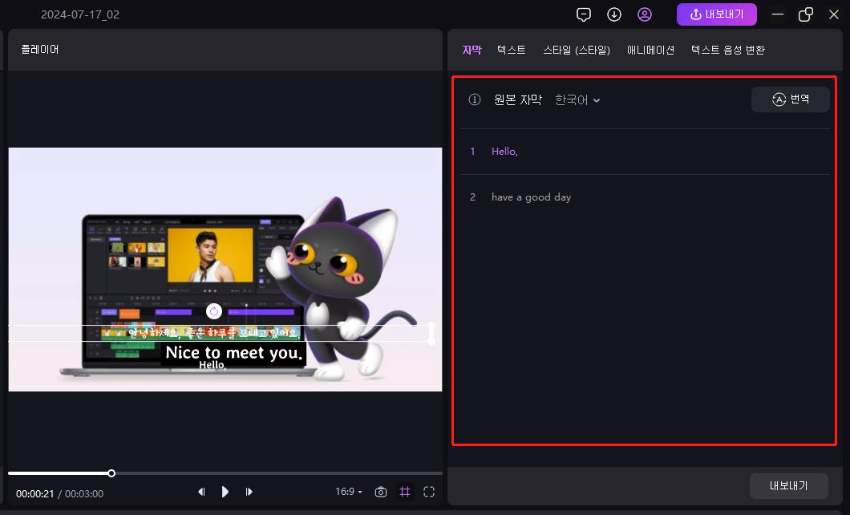Select subtitle line 2 'have a good day'
The image size is (850, 515).
(x=531, y=198)
